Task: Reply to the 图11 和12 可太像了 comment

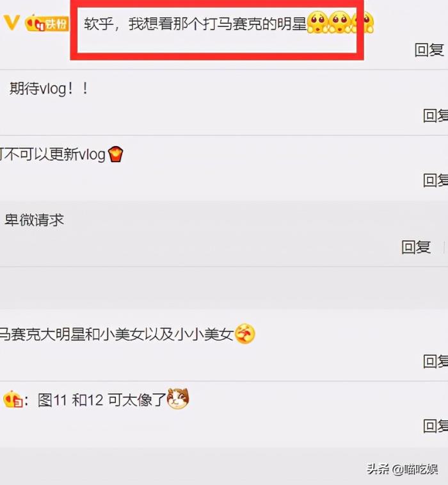Action: point(435,425)
